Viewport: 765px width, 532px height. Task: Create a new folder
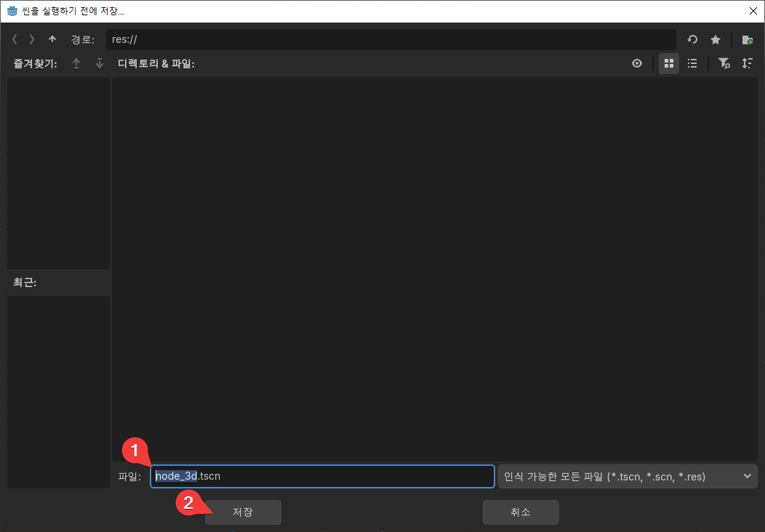point(747,39)
